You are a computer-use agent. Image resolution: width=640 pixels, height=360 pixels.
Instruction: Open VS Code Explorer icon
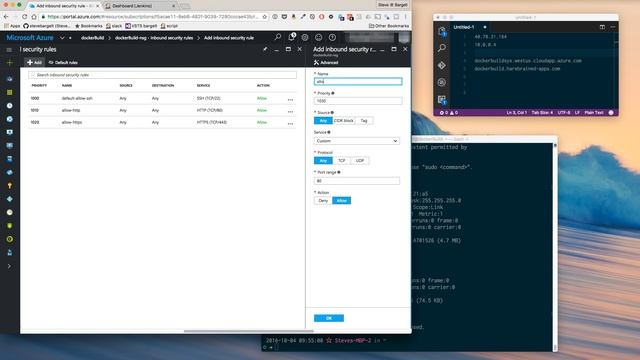coord(442,31)
